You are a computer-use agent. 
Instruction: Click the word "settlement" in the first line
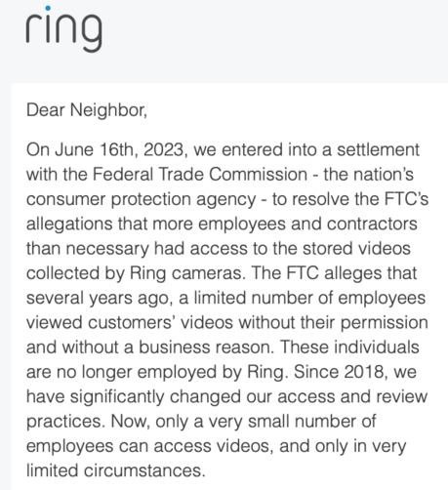[x=378, y=150]
